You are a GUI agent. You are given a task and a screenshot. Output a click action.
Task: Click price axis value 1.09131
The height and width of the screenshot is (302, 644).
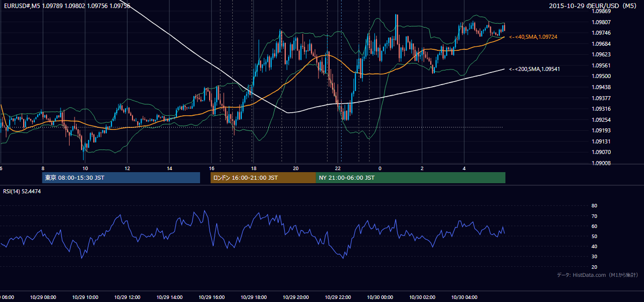(x=601, y=141)
